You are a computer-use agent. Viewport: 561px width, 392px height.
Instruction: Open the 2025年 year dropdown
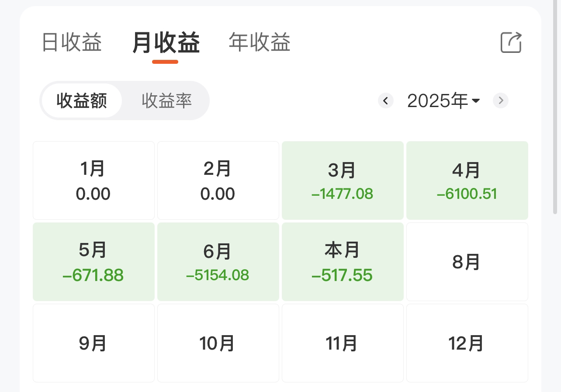[x=443, y=101]
